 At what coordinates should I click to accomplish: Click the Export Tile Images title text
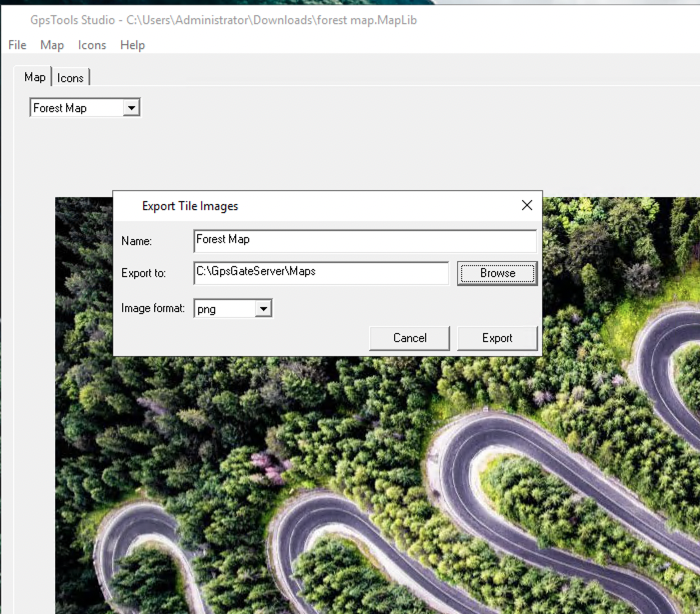[x=190, y=206]
